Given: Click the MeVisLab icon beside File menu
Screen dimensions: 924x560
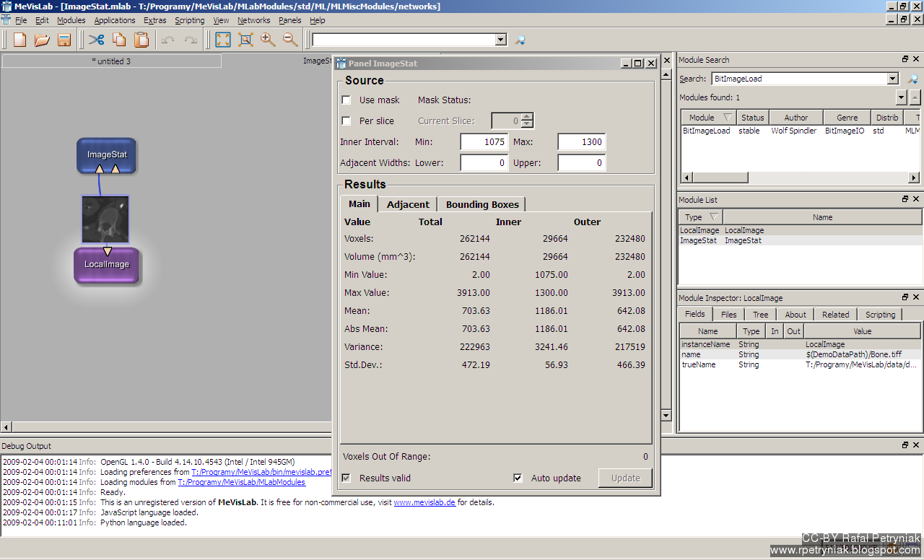Looking at the screenshot, I should 6,20.
